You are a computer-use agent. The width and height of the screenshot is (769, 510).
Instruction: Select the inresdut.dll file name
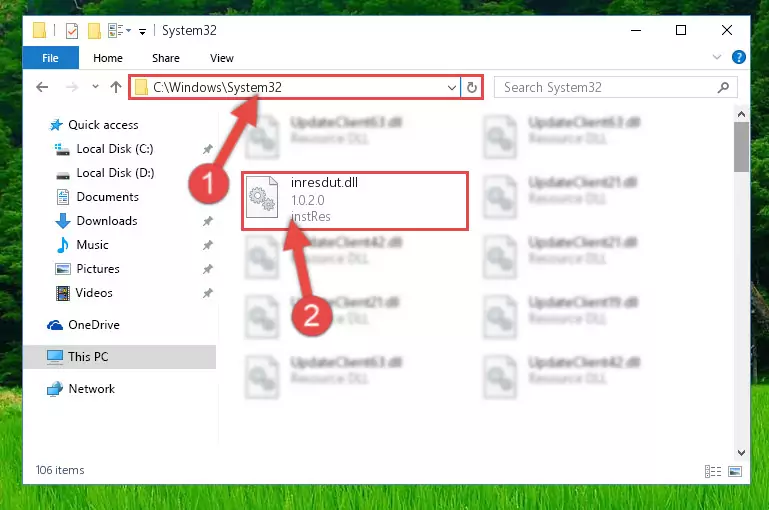point(324,182)
